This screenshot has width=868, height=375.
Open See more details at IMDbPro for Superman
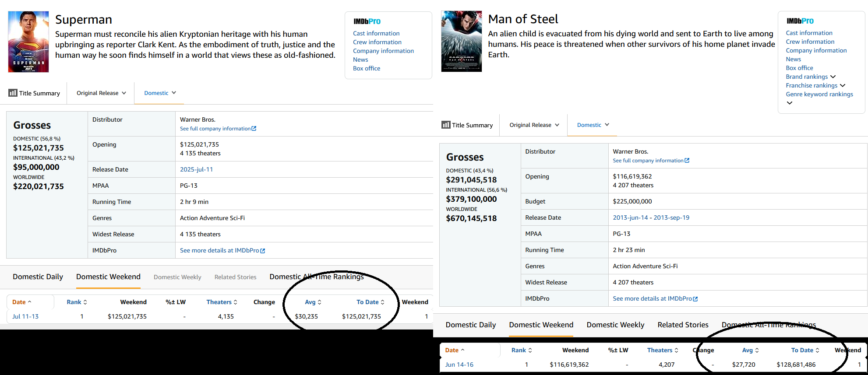[222, 250]
